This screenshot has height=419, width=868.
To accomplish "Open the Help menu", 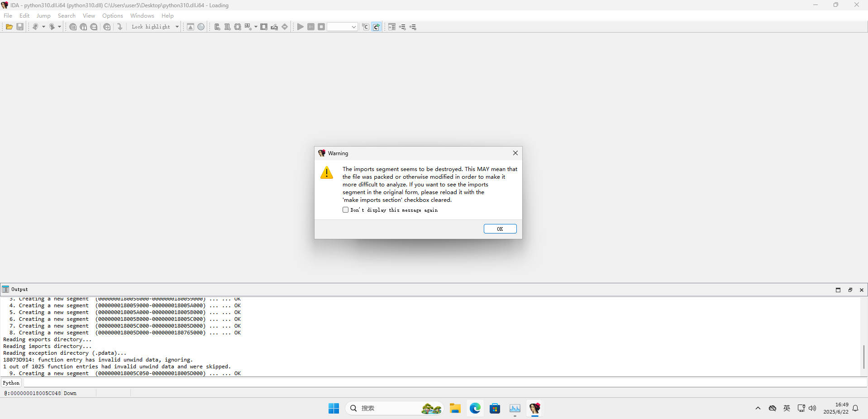I will tap(167, 15).
